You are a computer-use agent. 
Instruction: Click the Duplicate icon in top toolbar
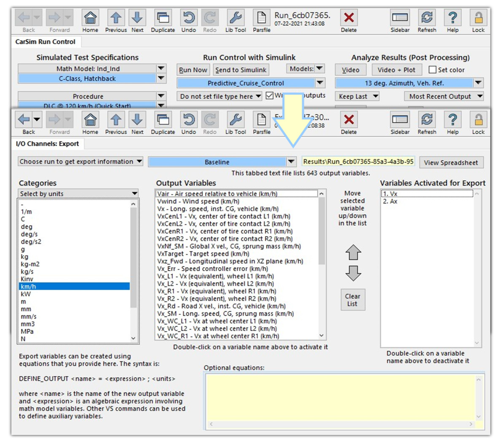pos(163,18)
